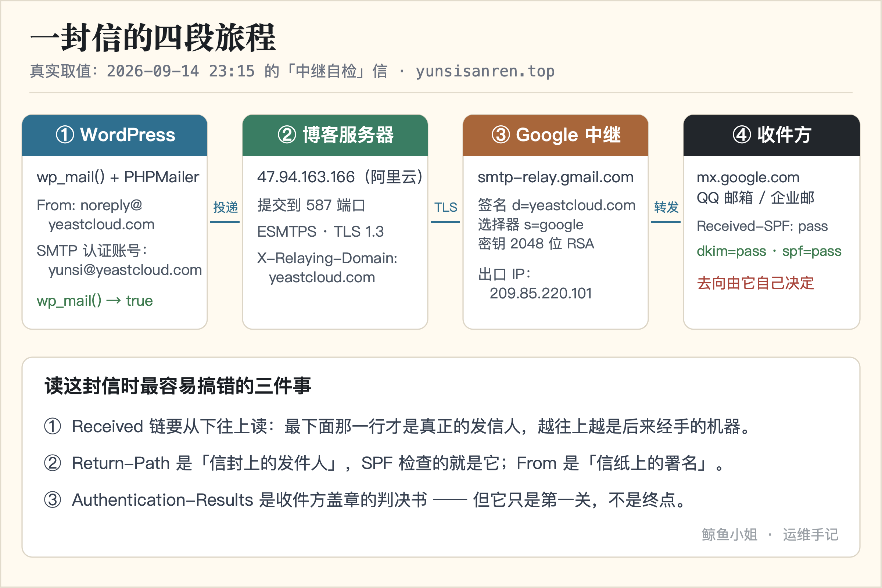Click the yunsi@yeastcloud.com account text
The image size is (882, 588).
pos(125,270)
